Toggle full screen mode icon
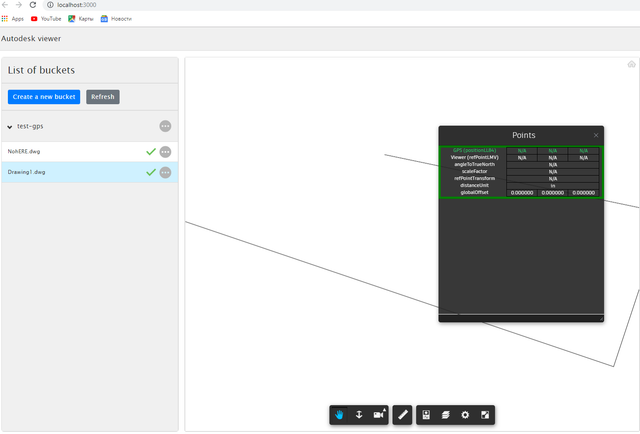The width and height of the screenshot is (640, 434). [485, 415]
